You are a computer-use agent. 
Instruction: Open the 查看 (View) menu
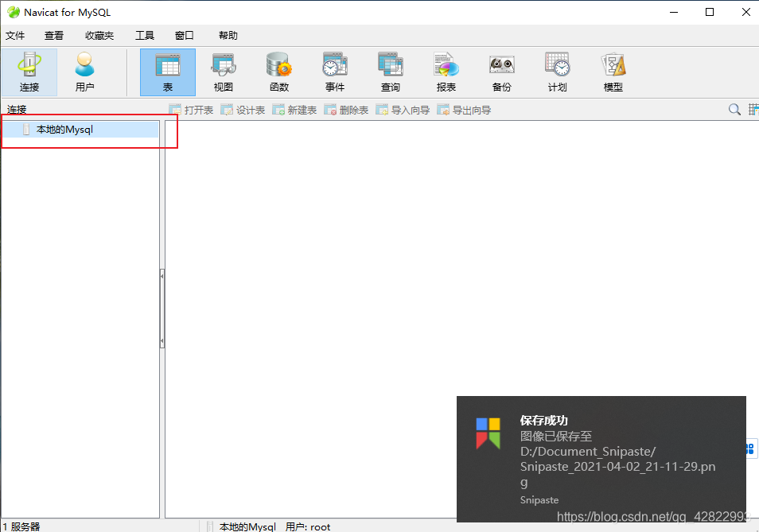[54, 35]
